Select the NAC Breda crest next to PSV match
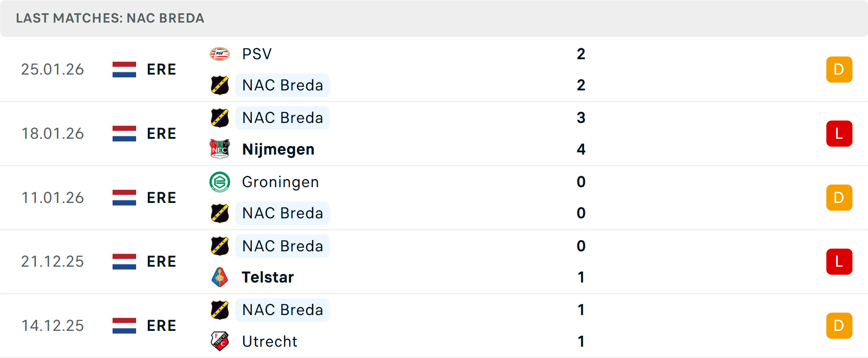This screenshot has height=358, width=868. tap(220, 85)
